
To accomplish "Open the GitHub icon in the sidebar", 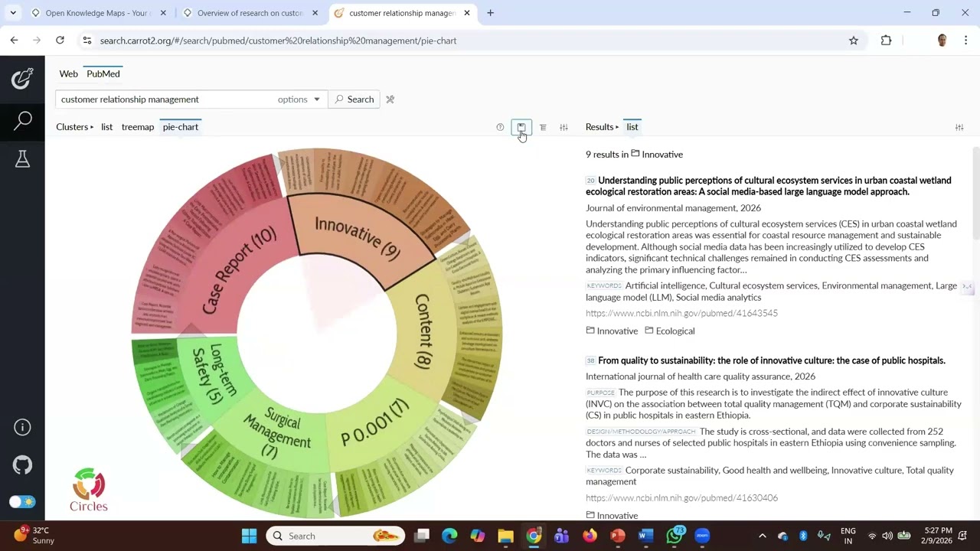I will pyautogui.click(x=22, y=465).
